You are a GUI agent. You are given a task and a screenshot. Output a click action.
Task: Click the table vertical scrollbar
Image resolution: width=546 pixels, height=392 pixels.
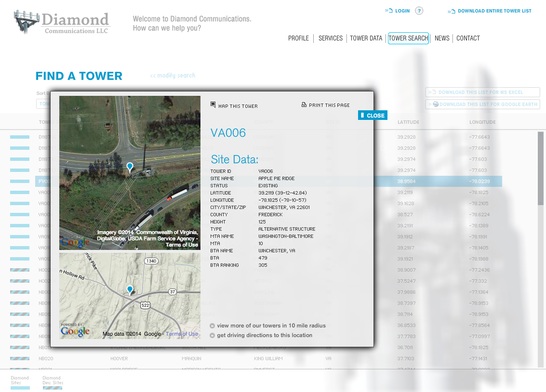click(540, 169)
